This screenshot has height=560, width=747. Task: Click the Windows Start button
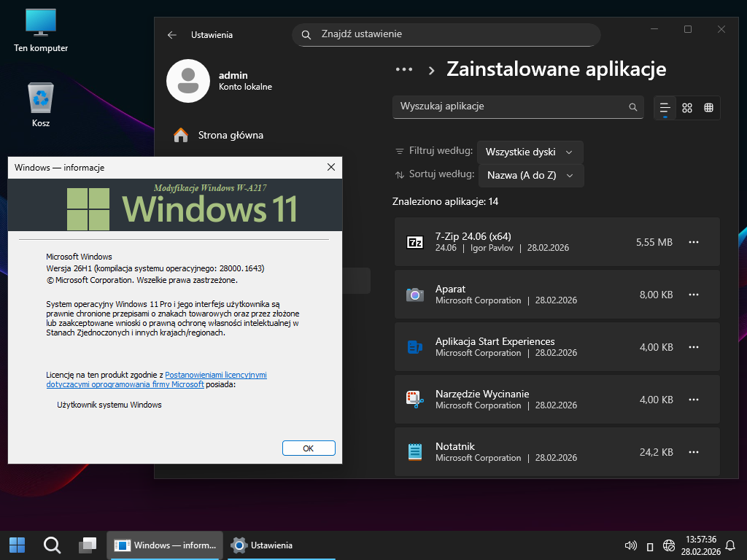point(17,545)
